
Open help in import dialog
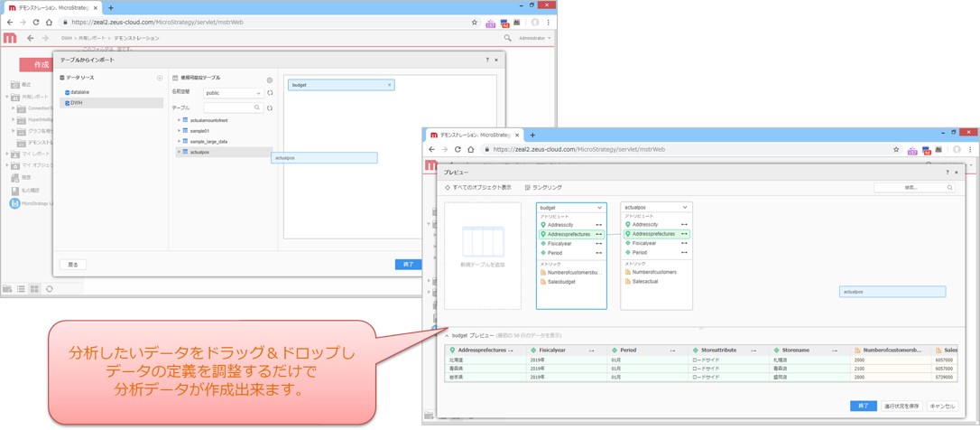click(487, 60)
